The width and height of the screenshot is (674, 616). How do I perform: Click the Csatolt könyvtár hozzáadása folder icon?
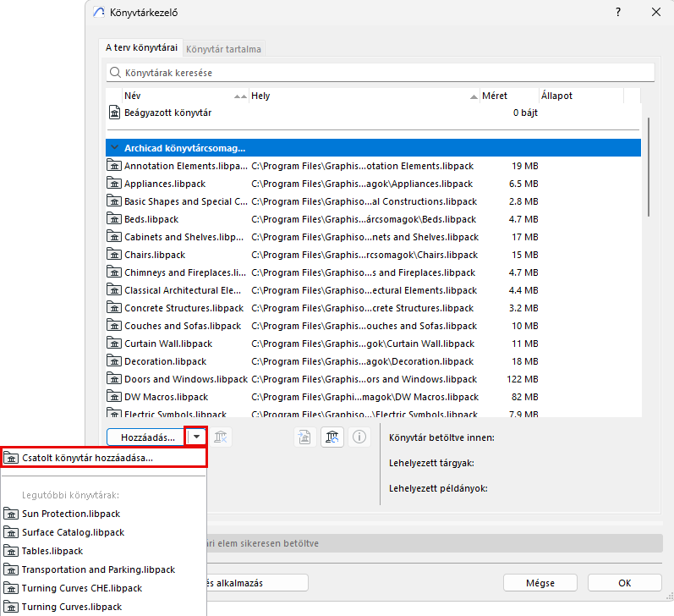[x=11, y=458]
